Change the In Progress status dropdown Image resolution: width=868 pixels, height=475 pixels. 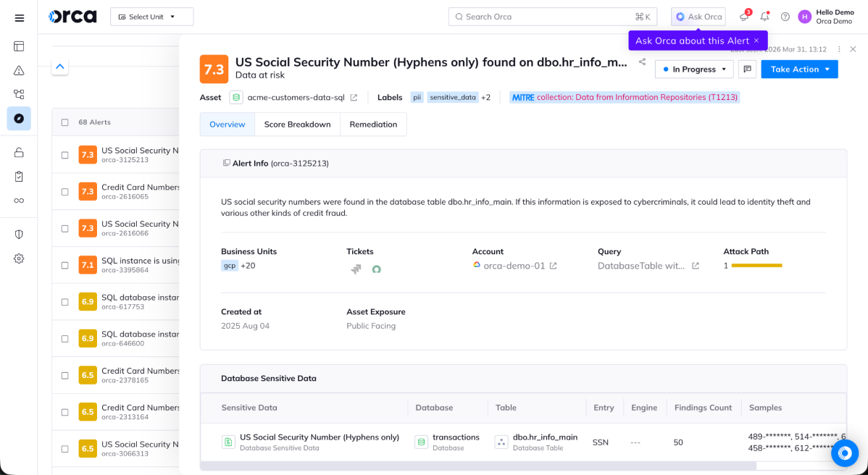pos(694,69)
